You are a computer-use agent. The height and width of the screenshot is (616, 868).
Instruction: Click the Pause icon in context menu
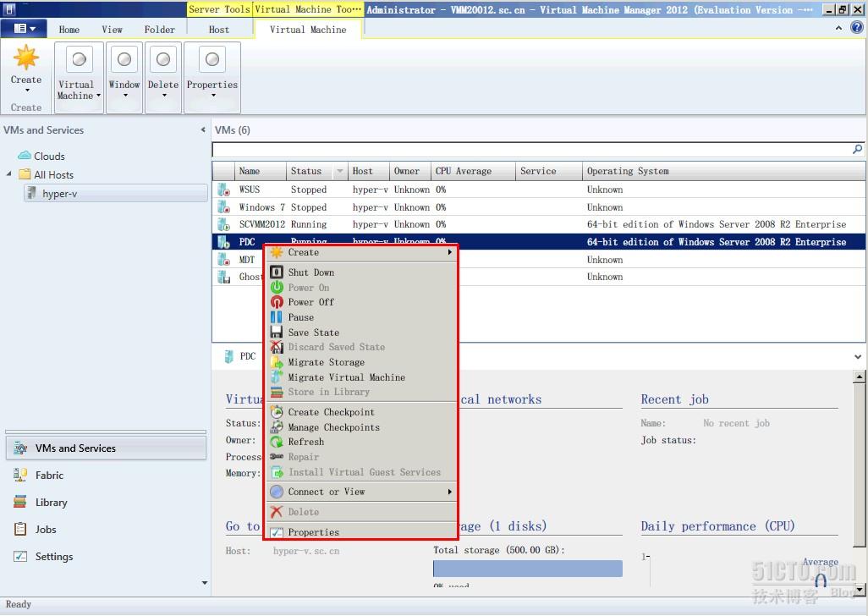coord(277,317)
